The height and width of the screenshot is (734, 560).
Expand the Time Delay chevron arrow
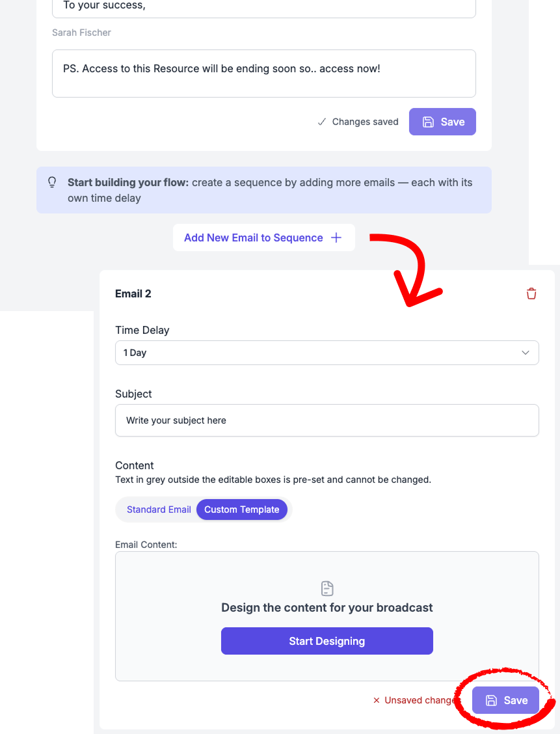(x=526, y=353)
